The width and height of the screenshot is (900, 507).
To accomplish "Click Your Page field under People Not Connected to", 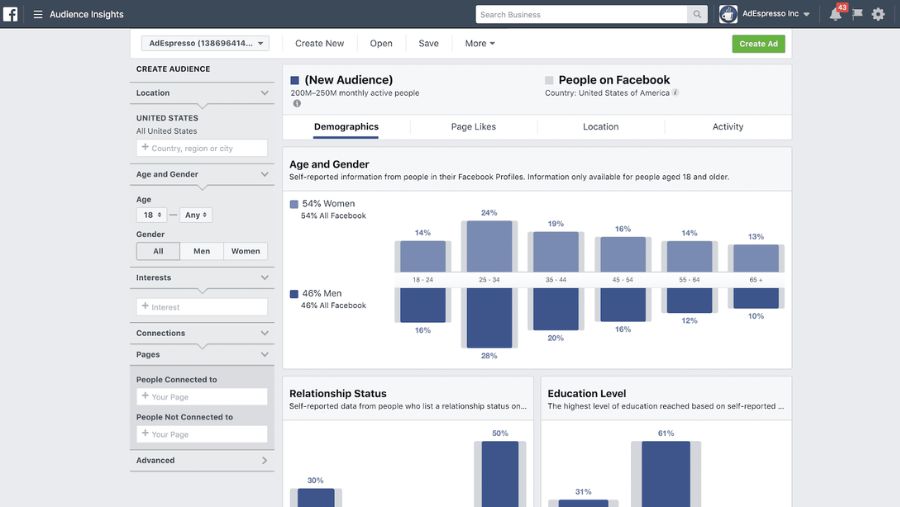I will (x=201, y=434).
